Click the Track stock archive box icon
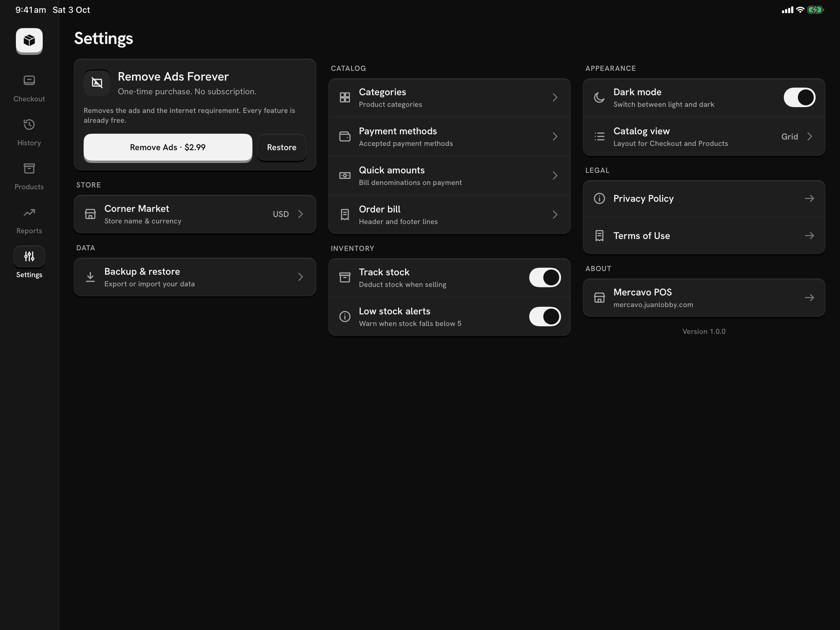Viewport: 840px width, 630px height. pos(345,277)
